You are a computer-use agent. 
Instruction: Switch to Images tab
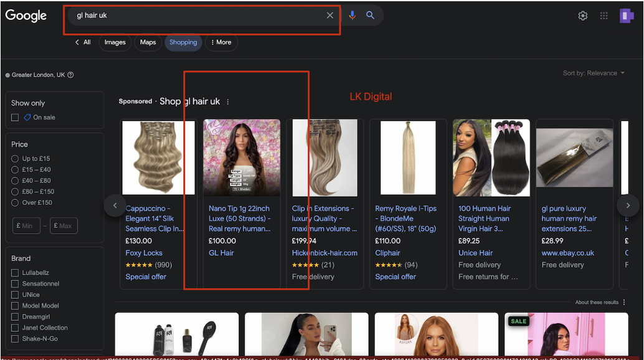pos(115,42)
